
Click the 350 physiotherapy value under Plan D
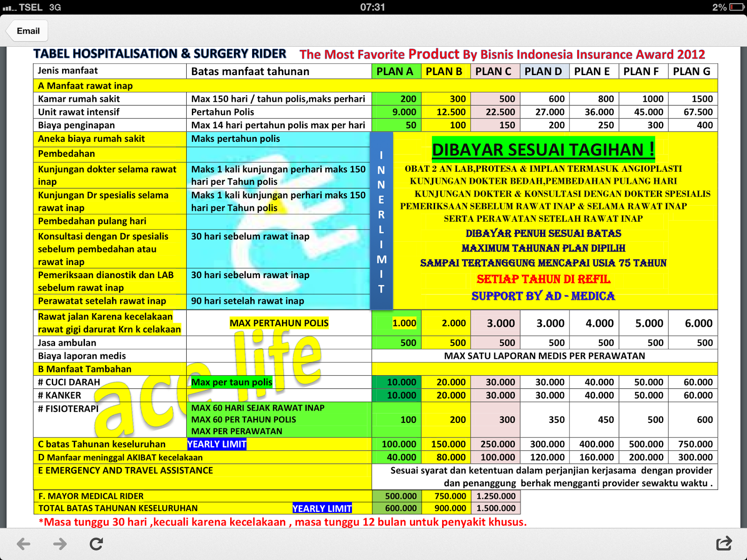coord(545,419)
